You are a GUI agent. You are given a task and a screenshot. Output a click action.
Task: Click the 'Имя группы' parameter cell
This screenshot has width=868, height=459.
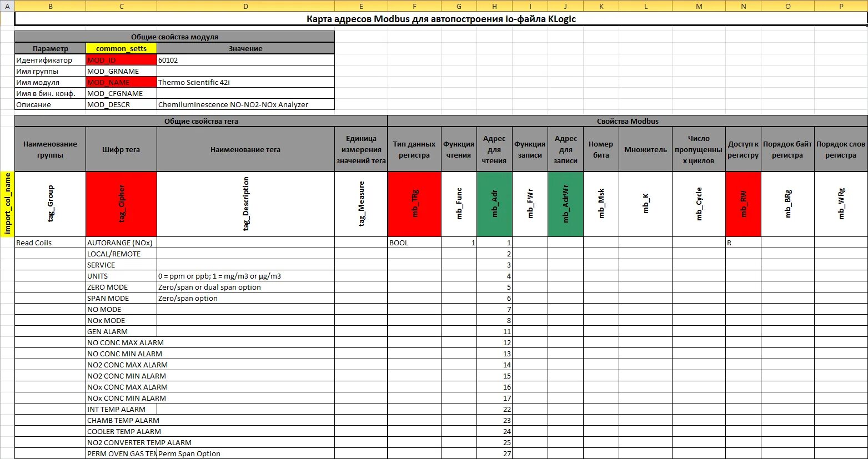point(51,71)
